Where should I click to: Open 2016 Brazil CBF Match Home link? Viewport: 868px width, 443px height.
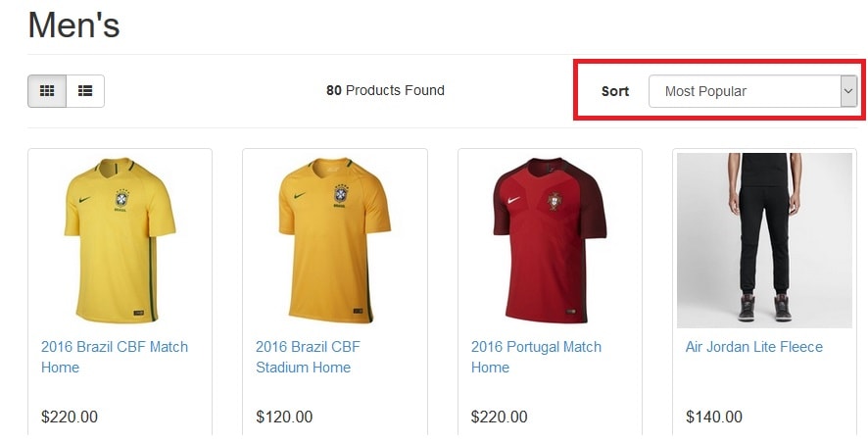click(115, 357)
